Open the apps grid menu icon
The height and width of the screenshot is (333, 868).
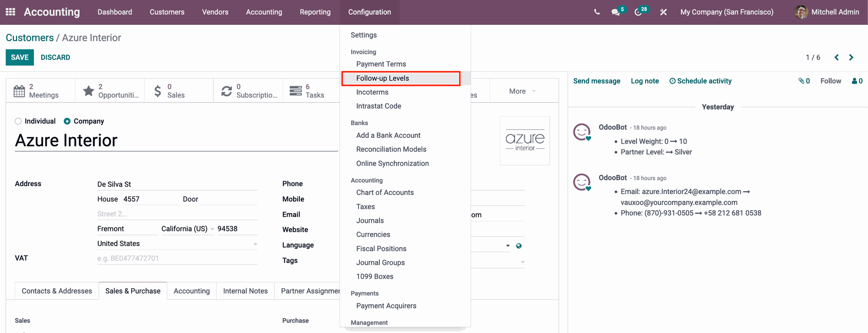coord(10,12)
